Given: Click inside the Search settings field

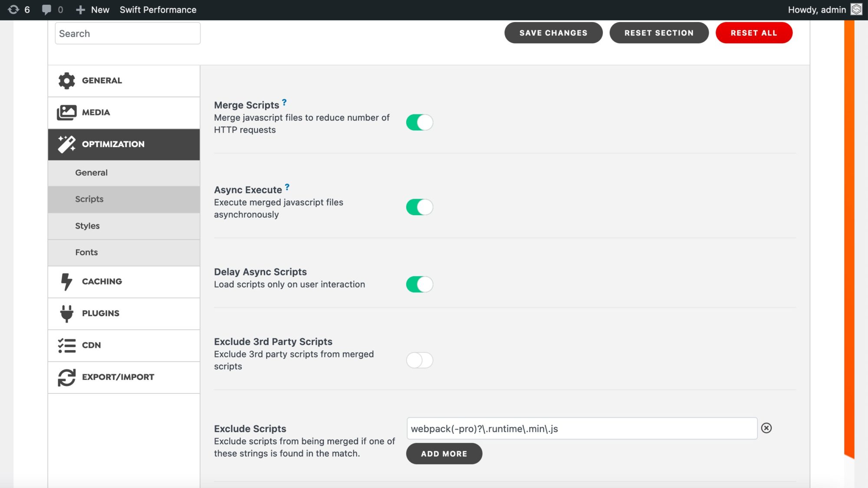Looking at the screenshot, I should coord(127,33).
